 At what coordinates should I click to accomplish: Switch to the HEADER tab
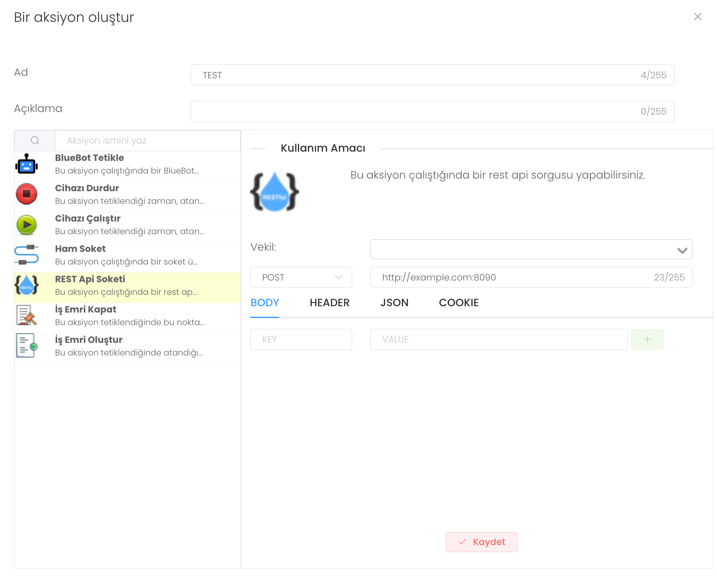(x=329, y=303)
